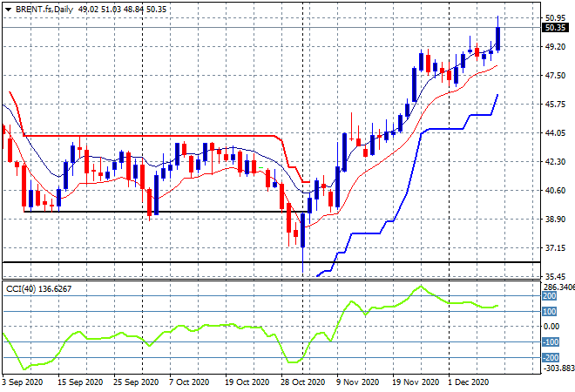Click the 38.90 price axis label

pos(555,220)
